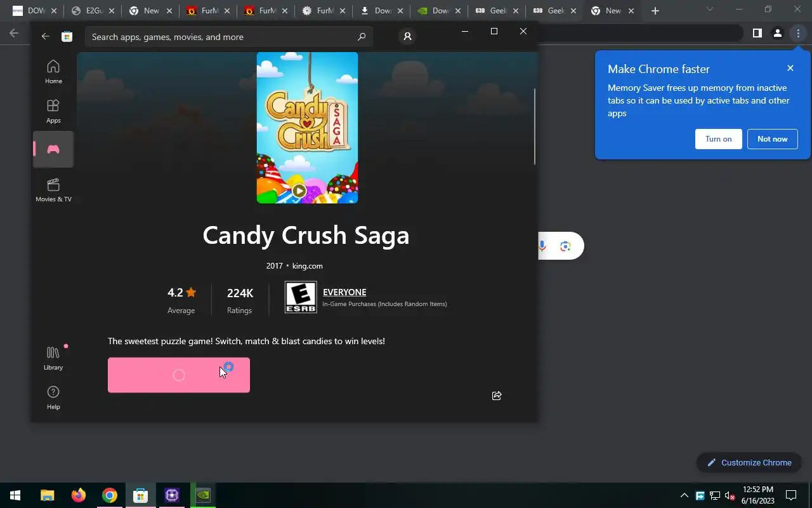The width and height of the screenshot is (812, 508).
Task: Close the Make Chrome faster popup
Action: (x=790, y=68)
